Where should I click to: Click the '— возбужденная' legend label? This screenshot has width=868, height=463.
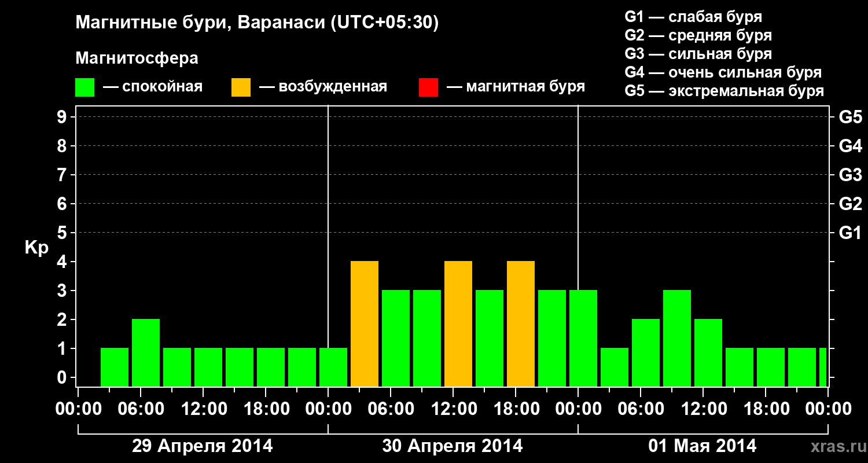pos(323,87)
